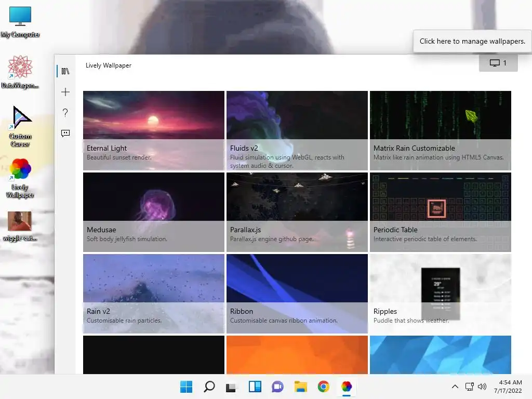
Task: Click the 'Soft body jellyfish simulation.' description
Action: click(127, 239)
